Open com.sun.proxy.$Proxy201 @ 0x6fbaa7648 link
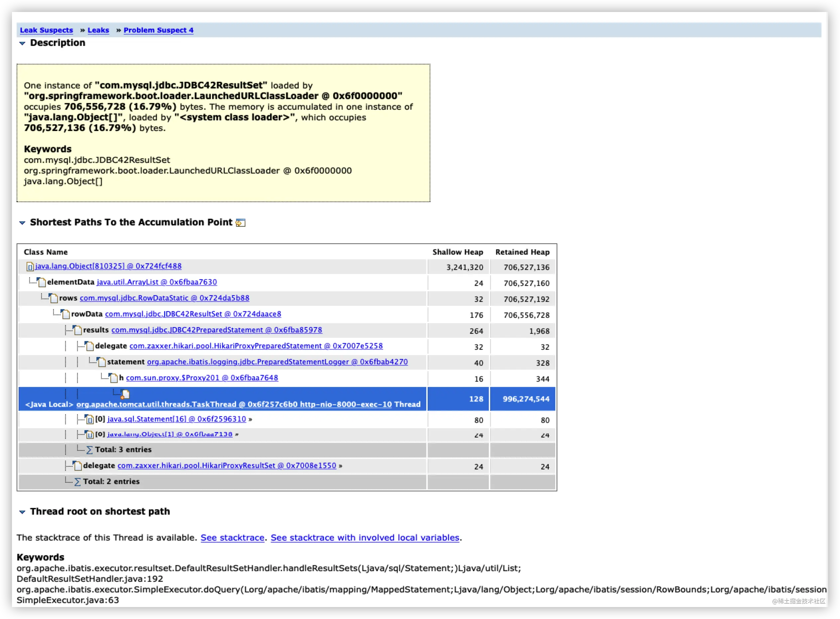Screen dimensions: 840x619 202,378
